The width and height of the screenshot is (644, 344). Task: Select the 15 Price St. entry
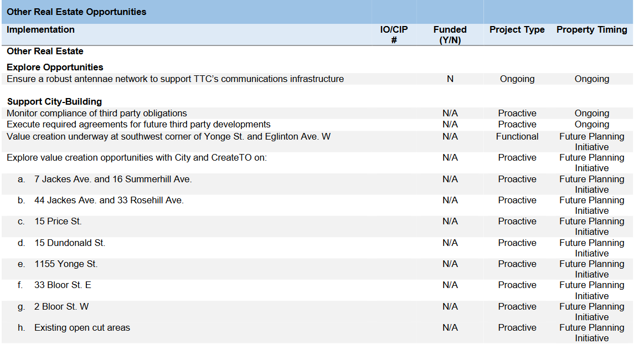click(58, 221)
